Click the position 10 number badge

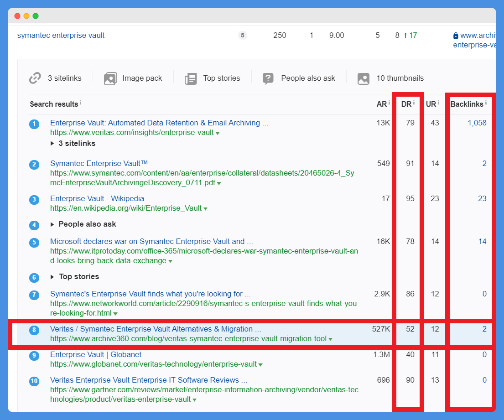point(34,381)
